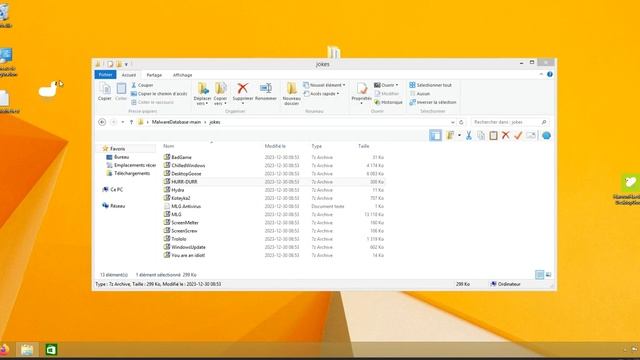640x360 pixels.
Task: Open the recent locations dropdown arrow
Action: pos(123,122)
